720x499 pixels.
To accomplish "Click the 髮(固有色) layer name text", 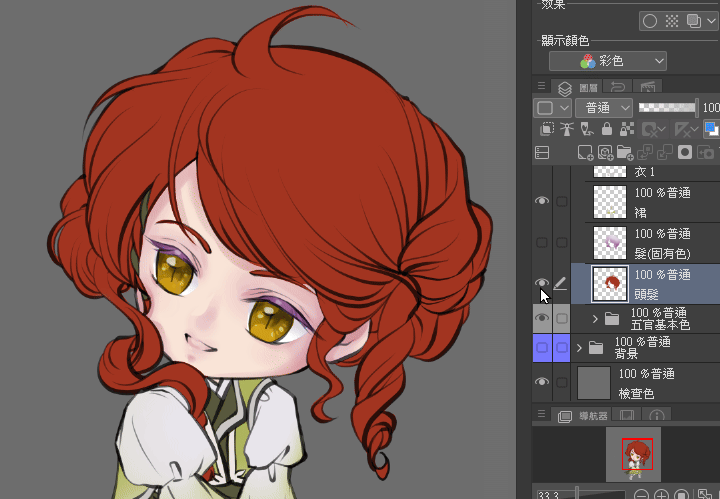I will point(662,253).
